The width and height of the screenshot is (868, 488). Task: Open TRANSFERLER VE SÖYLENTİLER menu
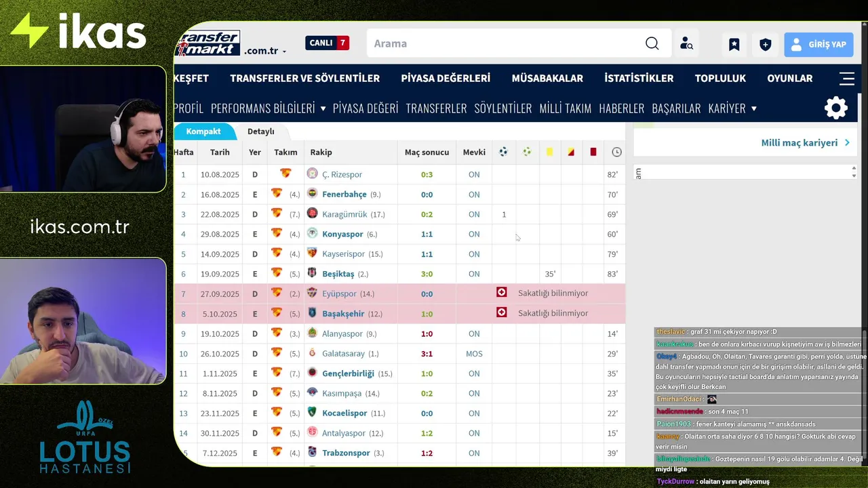pyautogui.click(x=304, y=78)
